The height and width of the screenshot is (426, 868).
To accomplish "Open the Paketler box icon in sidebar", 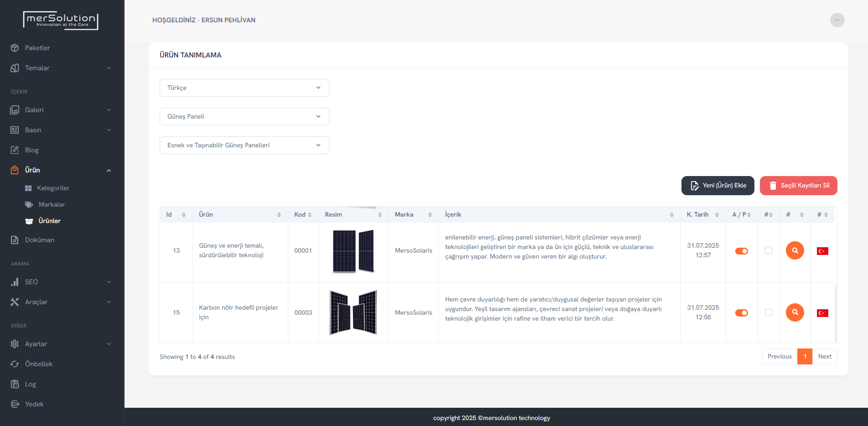I will pos(15,48).
